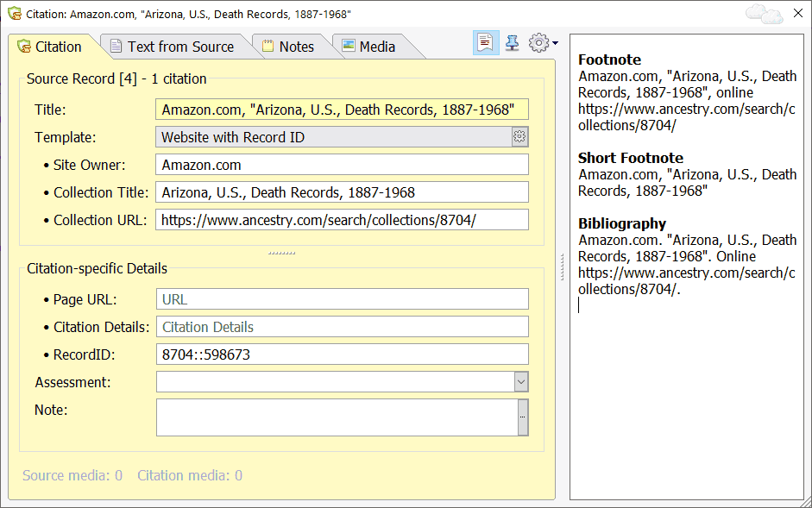Close the Citation window
Screen dimensions: 812x508
(798, 14)
